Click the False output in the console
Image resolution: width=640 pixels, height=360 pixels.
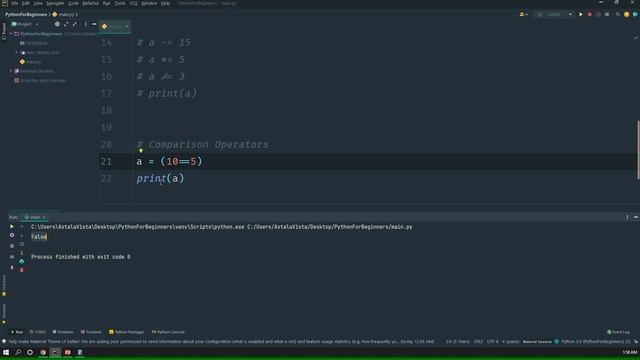click(x=39, y=237)
